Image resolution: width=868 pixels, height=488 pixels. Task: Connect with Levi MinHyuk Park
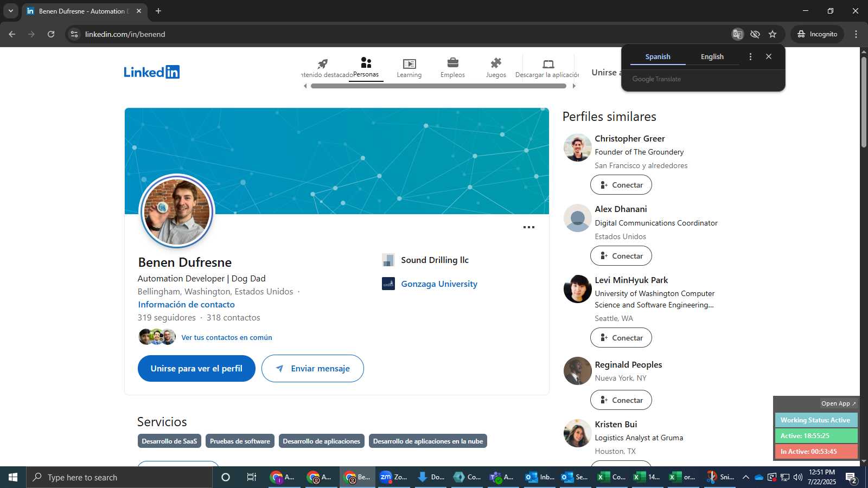point(621,338)
